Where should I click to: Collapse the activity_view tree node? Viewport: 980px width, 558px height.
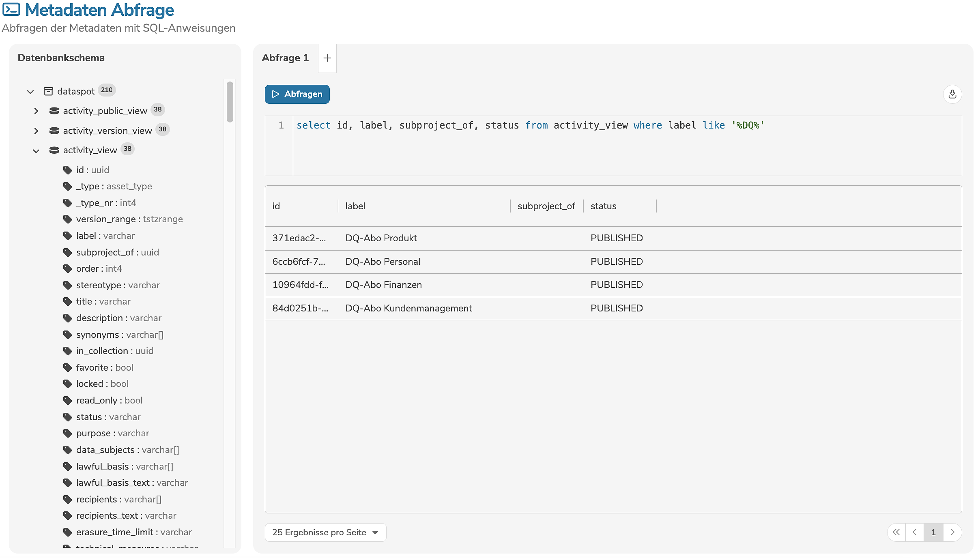pos(36,151)
